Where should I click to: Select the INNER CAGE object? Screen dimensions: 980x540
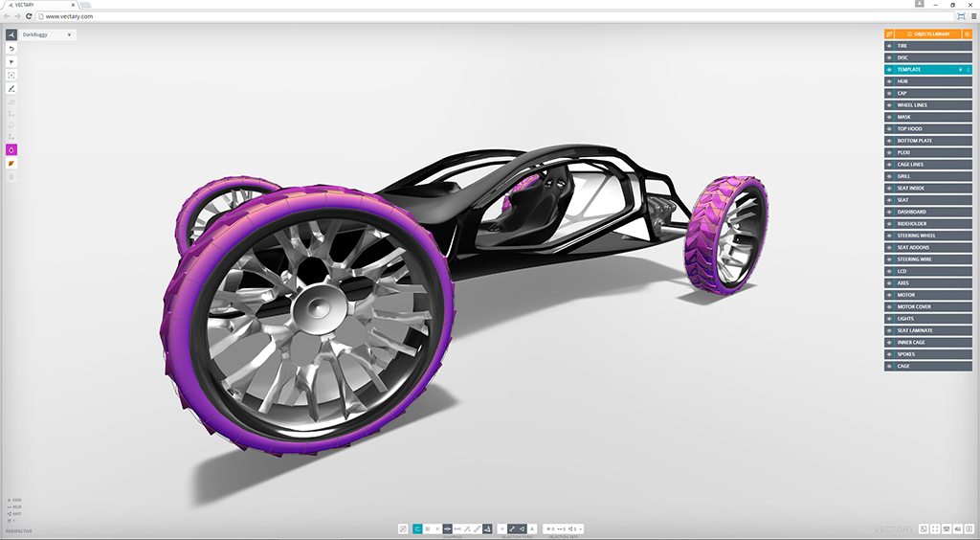[x=928, y=343]
